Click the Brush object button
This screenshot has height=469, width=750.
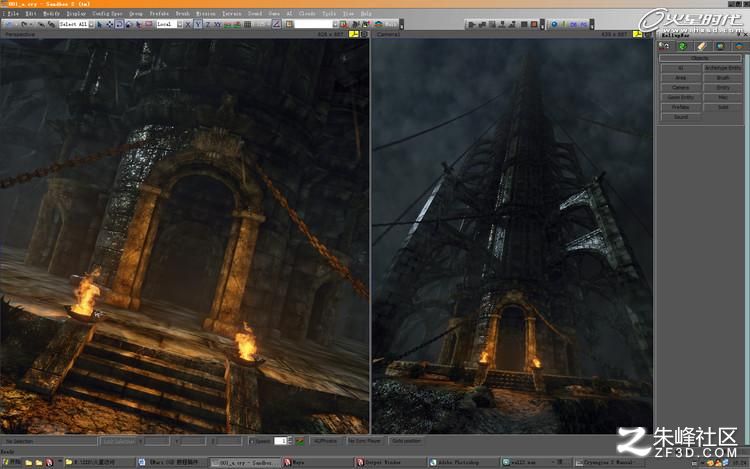723,78
